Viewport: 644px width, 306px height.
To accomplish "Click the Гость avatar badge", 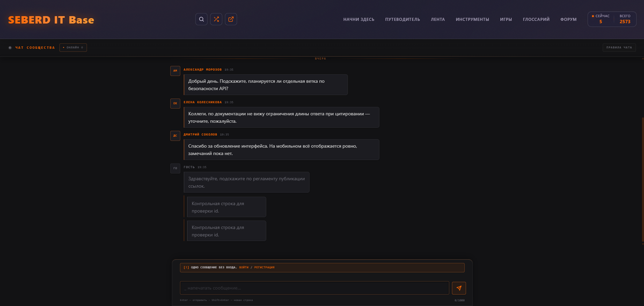I will (175, 169).
